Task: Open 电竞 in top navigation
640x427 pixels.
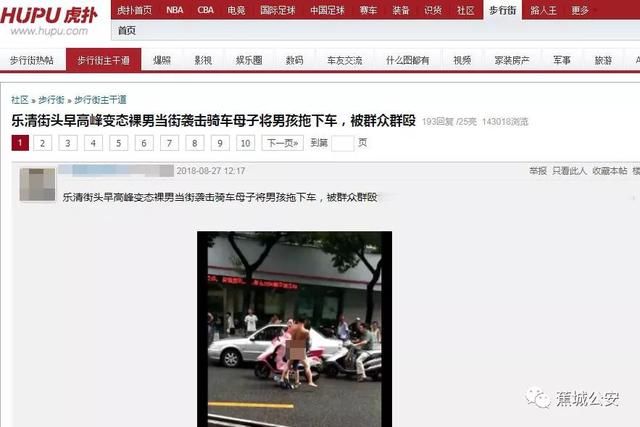Action: click(x=236, y=10)
